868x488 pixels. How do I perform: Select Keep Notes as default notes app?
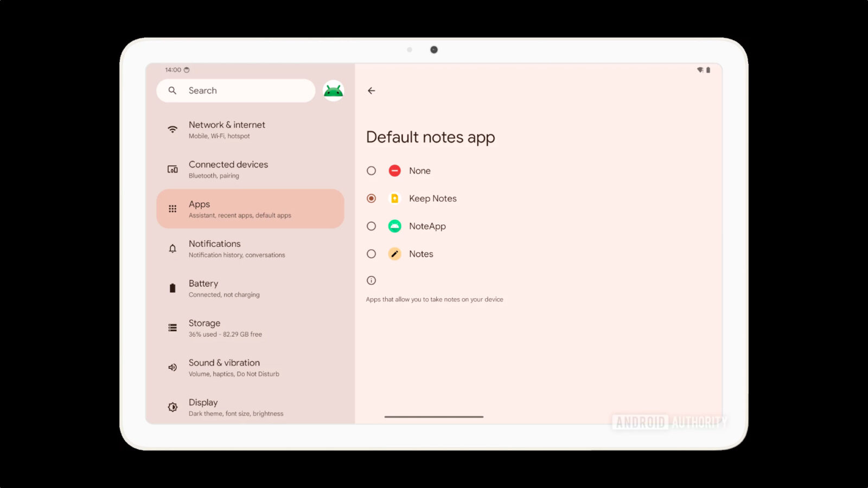[x=371, y=198]
